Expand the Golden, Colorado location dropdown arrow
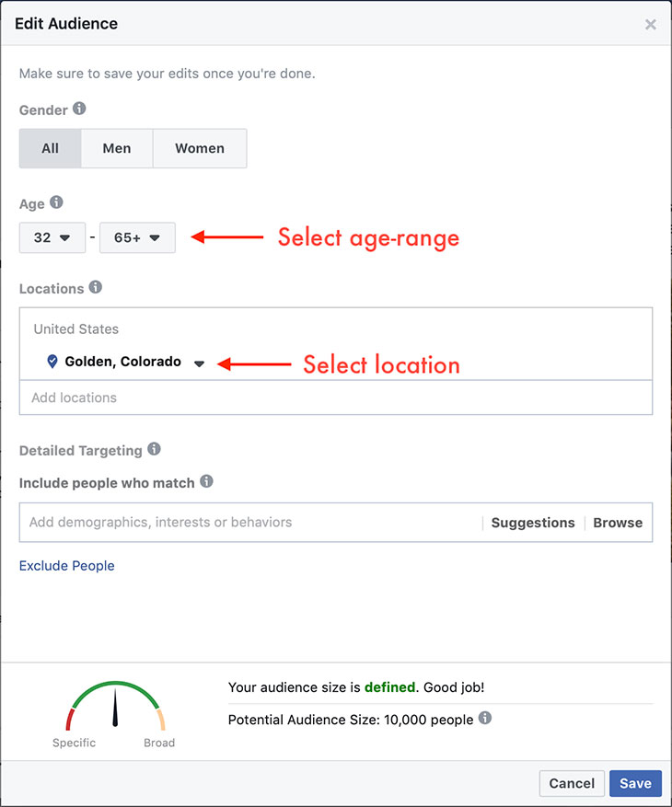The width and height of the screenshot is (672, 807). [199, 363]
